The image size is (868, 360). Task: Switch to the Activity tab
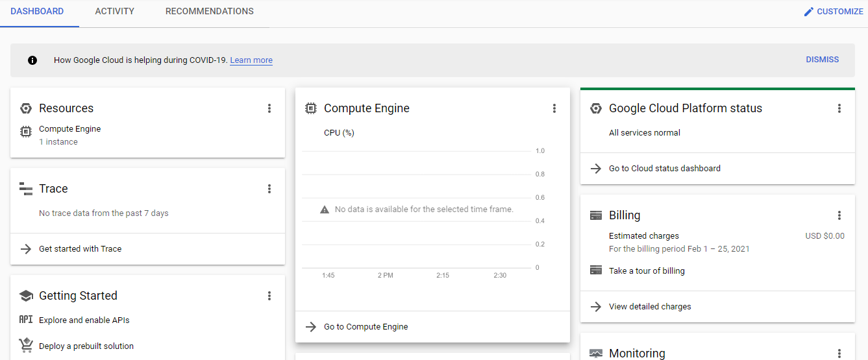coord(114,12)
